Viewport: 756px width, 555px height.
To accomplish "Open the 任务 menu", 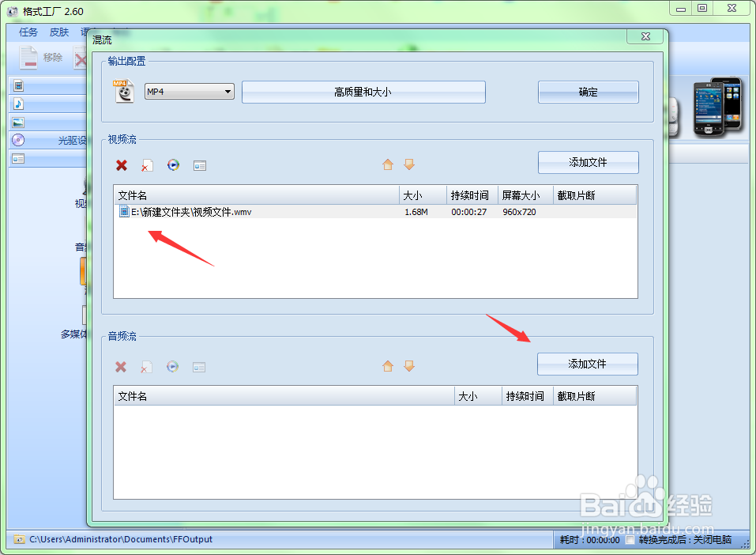I will click(28, 32).
